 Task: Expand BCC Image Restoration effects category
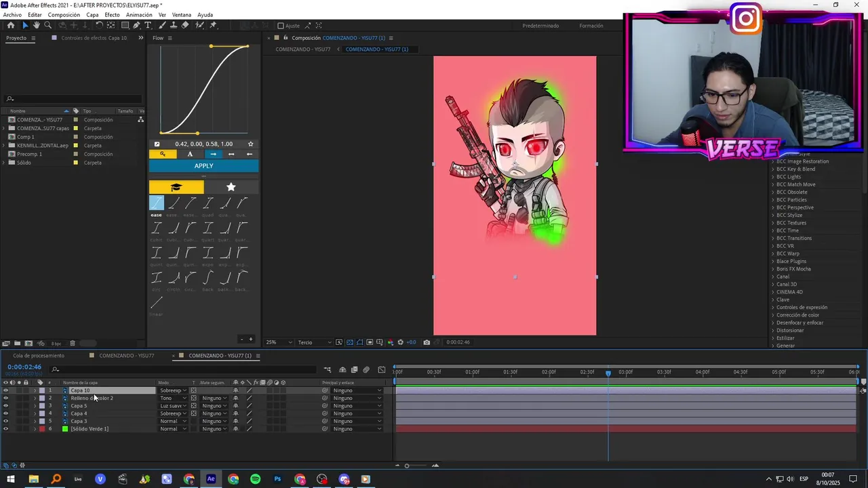pos(772,161)
